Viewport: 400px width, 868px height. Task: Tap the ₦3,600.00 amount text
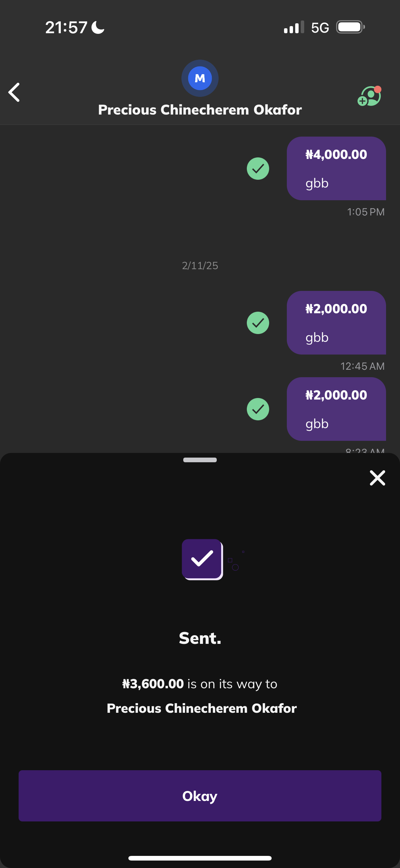click(153, 684)
